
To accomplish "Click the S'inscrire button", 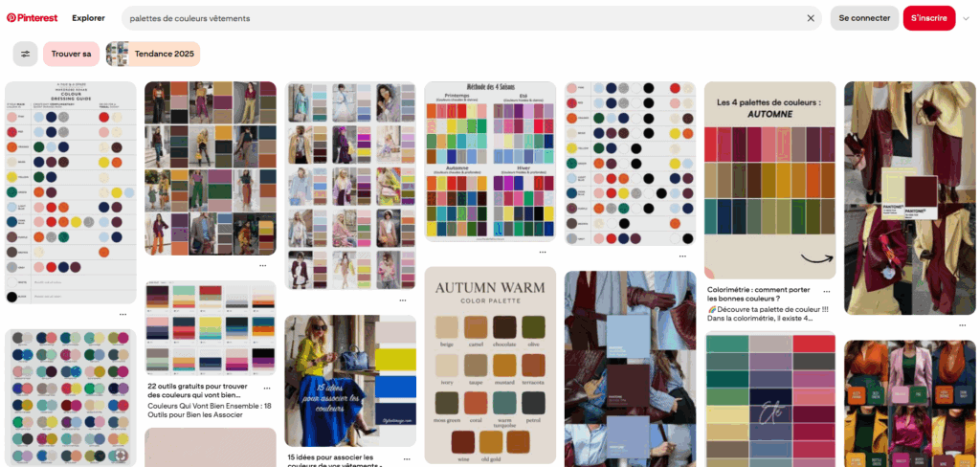I will pyautogui.click(x=928, y=18).
